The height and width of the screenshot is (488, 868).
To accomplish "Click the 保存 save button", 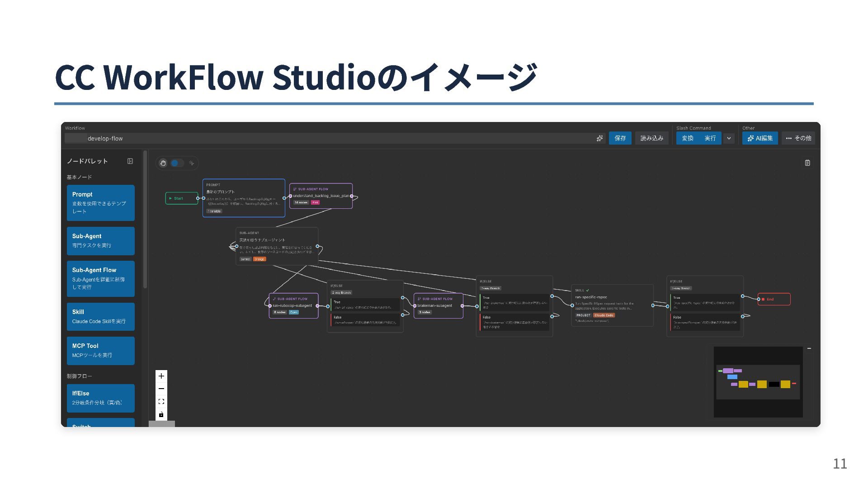I will [620, 138].
